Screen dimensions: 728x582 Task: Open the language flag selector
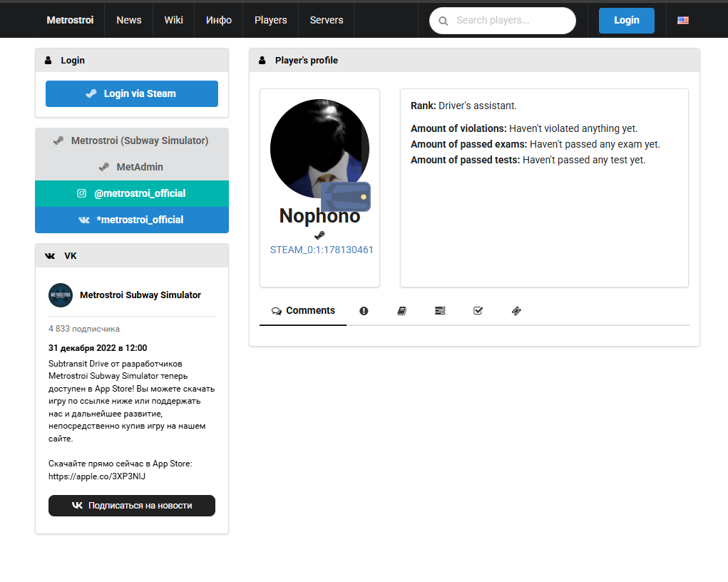[x=682, y=21]
